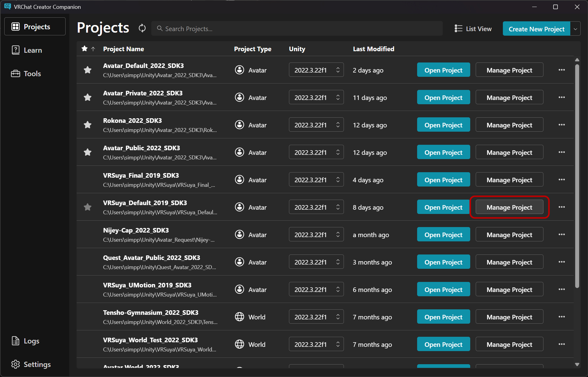Screen dimensions: 588x377
Task: Change Unity version for Avatar_Default_2022_SDK3
Action: (x=316, y=70)
